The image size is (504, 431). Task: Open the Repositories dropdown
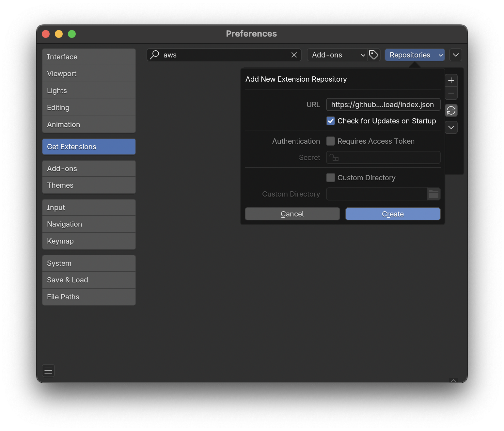click(414, 55)
